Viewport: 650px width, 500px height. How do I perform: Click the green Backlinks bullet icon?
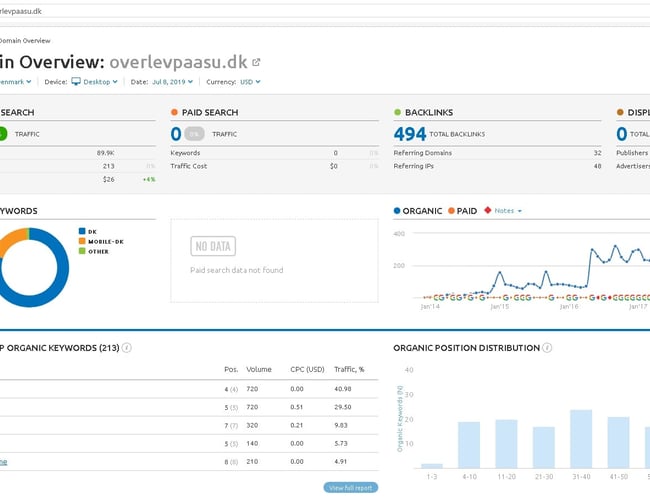pyautogui.click(x=397, y=112)
